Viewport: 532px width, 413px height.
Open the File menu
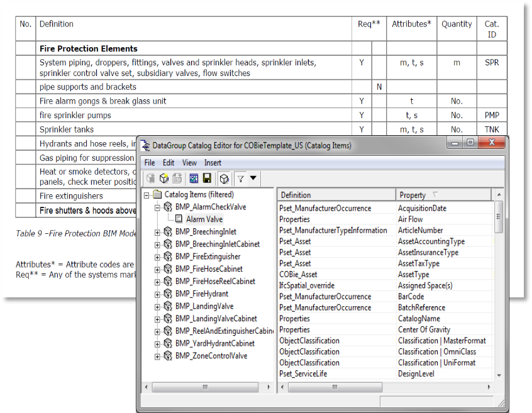[x=150, y=163]
